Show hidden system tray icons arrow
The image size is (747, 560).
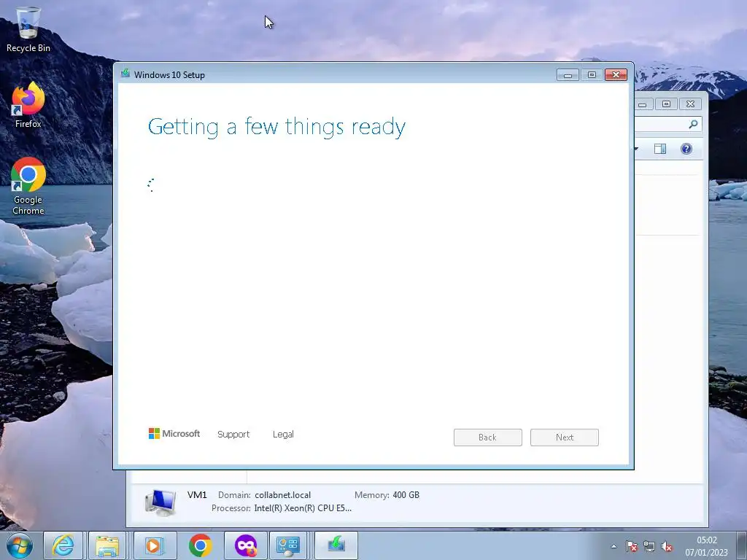[x=614, y=546]
